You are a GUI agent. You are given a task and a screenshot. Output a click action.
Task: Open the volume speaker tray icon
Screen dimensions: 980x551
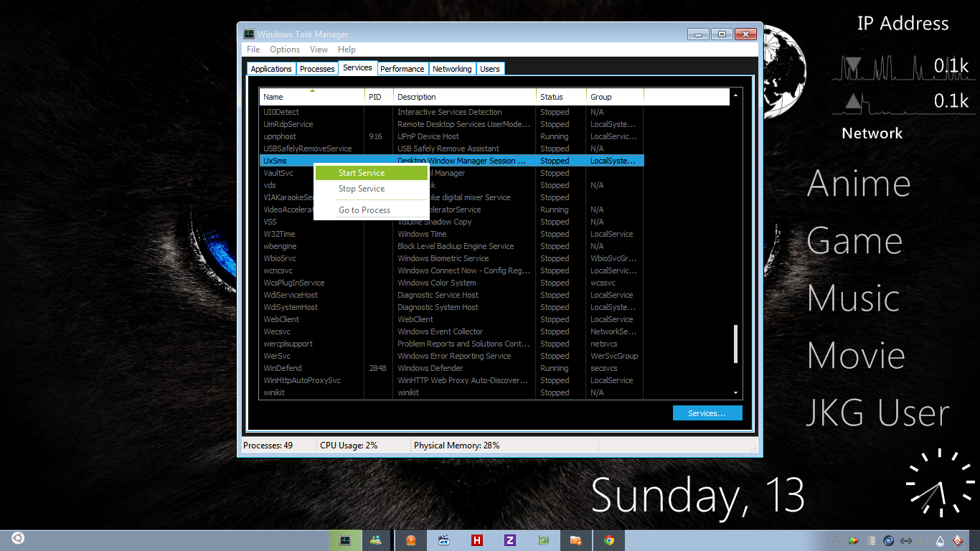pos(923,541)
